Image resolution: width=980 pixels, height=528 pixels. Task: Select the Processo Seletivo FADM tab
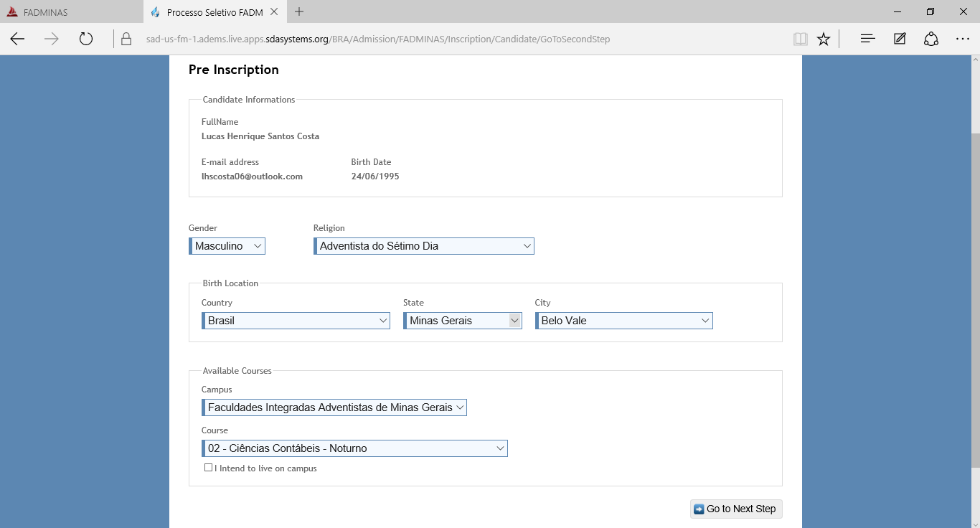click(x=215, y=12)
